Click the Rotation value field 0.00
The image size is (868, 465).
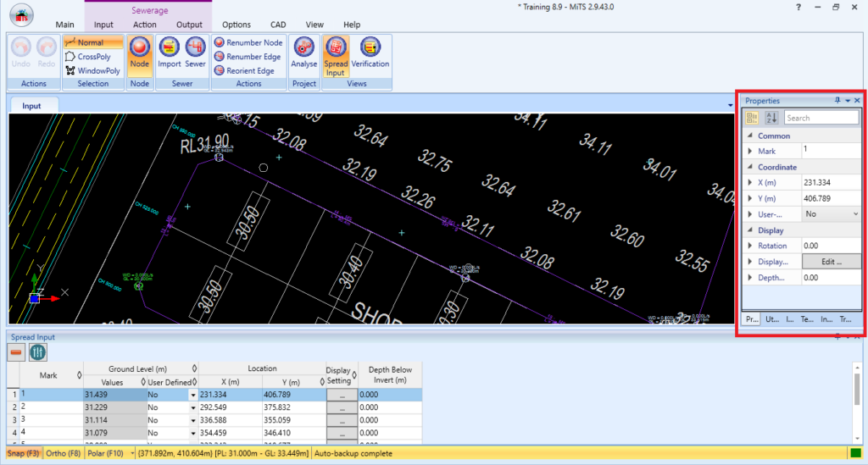832,246
